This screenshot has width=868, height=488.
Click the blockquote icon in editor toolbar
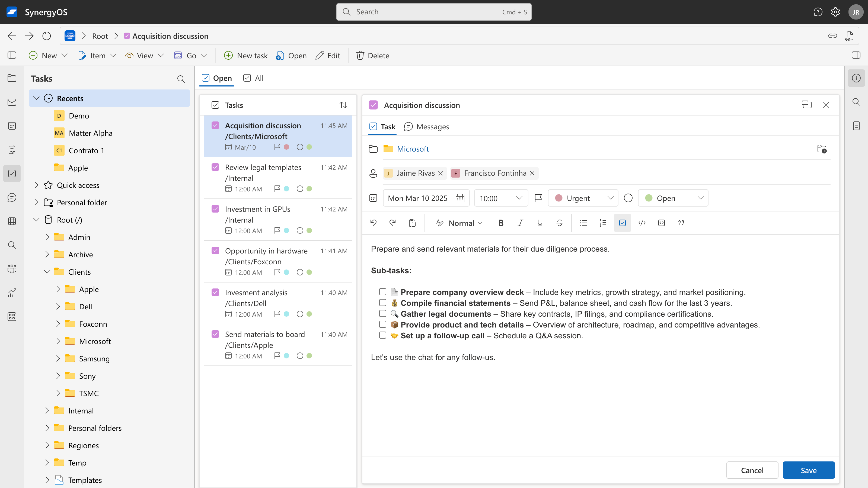681,223
